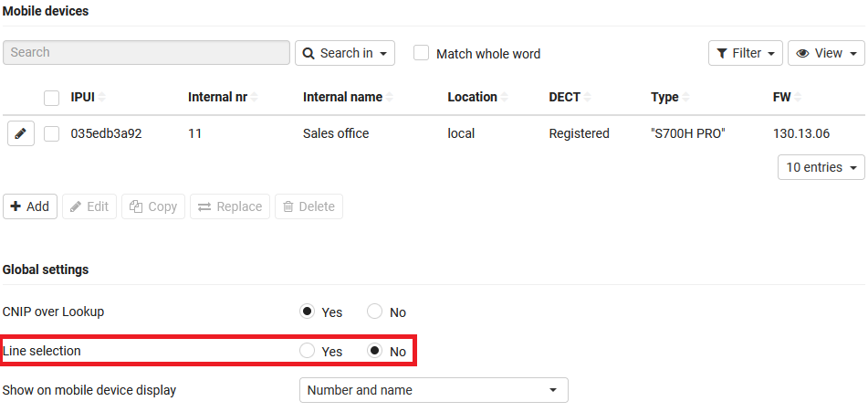Screen dimensions: 868x412
Task: Open the Search in dropdown
Action: tap(344, 53)
